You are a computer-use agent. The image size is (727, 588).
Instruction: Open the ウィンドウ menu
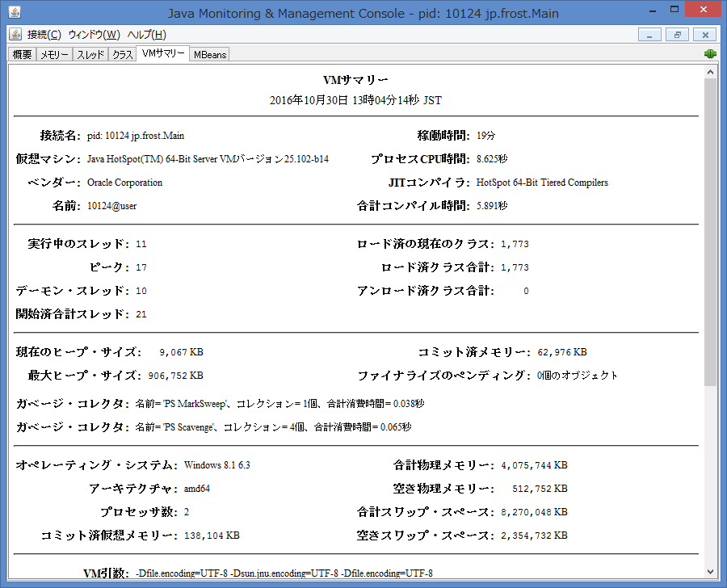pos(95,35)
